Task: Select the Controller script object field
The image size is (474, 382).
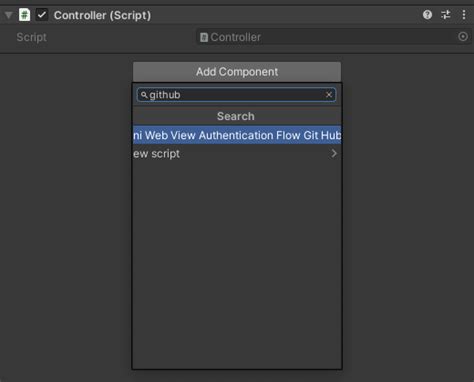Action: pos(334,37)
